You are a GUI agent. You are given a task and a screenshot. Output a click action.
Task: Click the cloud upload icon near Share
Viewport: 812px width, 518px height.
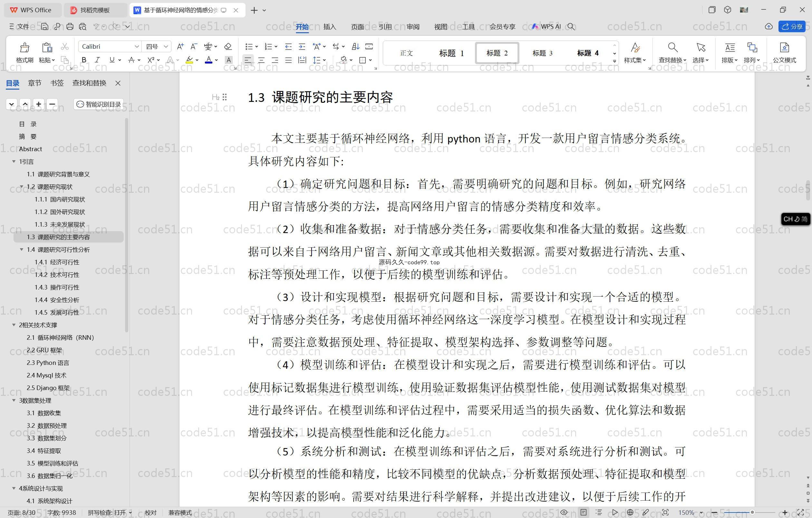click(x=768, y=26)
